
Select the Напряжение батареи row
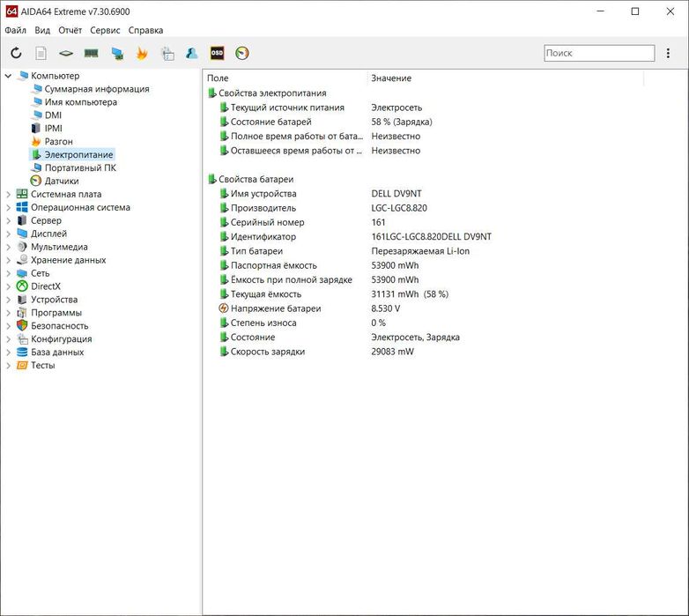pos(309,308)
